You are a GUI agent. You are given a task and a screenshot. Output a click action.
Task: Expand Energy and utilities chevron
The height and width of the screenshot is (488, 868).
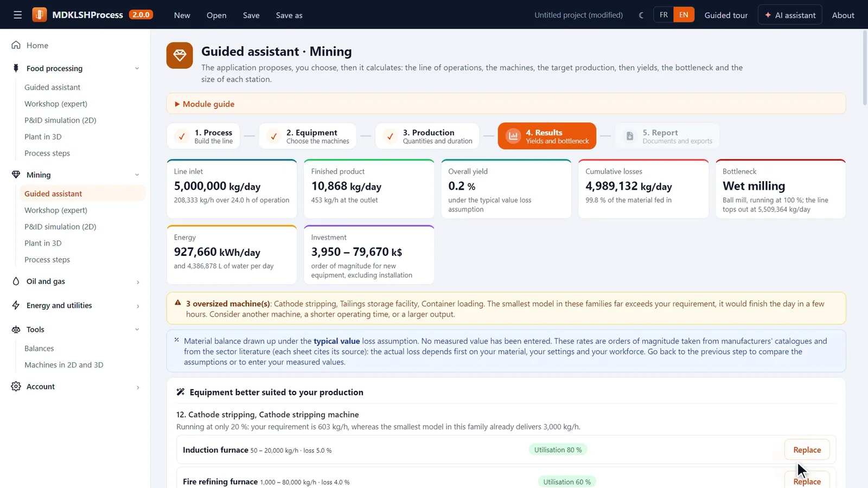138,306
